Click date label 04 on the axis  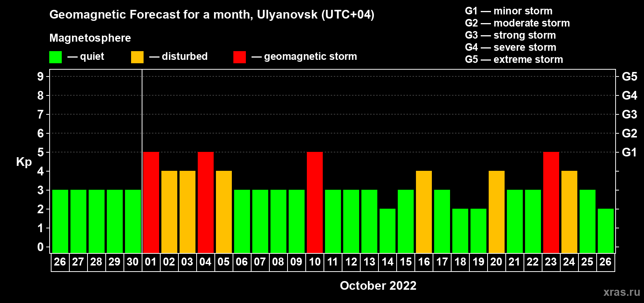tap(205, 262)
